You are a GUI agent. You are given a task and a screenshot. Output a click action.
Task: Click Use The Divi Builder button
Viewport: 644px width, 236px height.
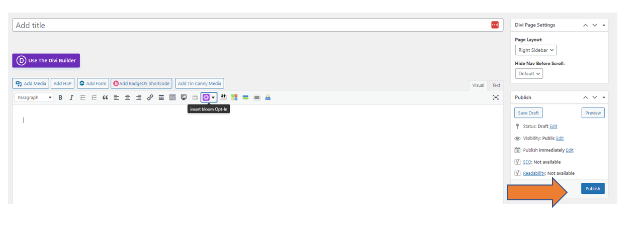tap(46, 61)
